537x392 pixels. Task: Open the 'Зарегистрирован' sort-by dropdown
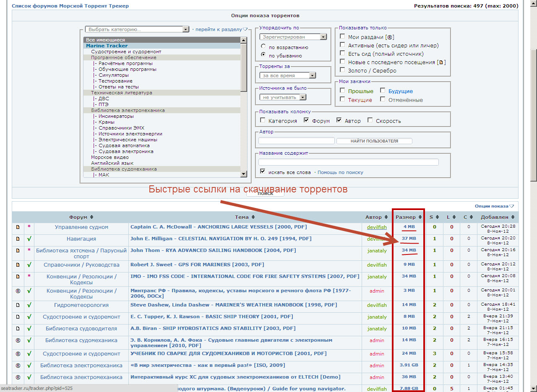coord(323,37)
